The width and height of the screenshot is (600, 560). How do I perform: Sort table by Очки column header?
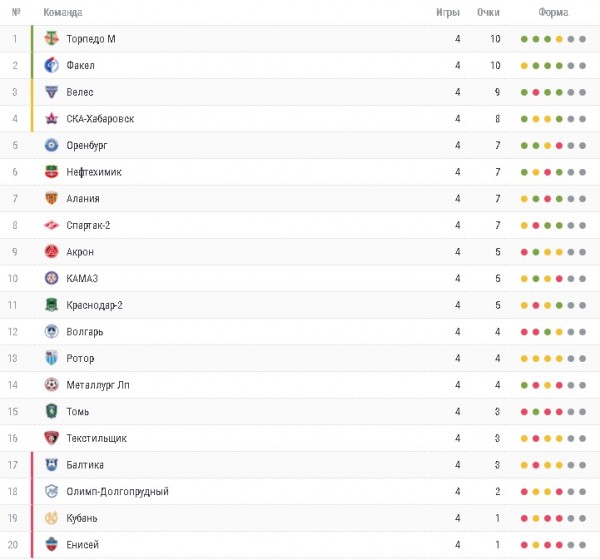click(488, 13)
